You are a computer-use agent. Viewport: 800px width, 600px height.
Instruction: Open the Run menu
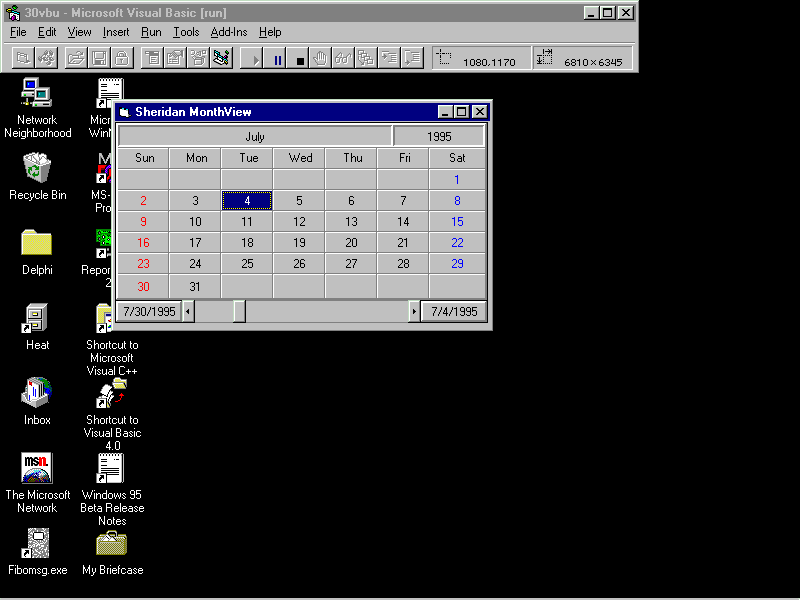(151, 32)
